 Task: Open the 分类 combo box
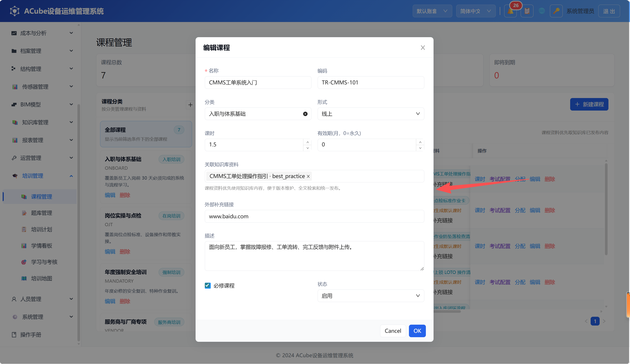[258, 114]
